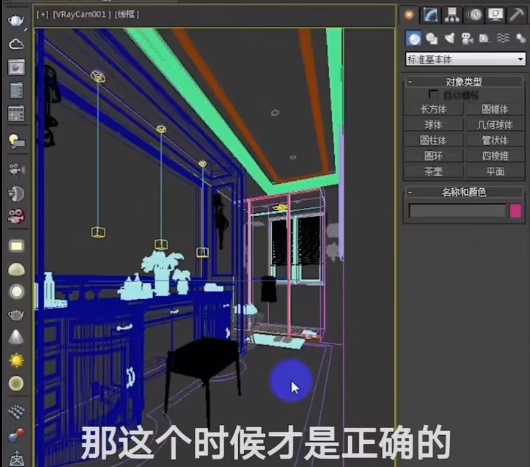
Task: Switch to the Display panel tab
Action: pyautogui.click(x=495, y=15)
